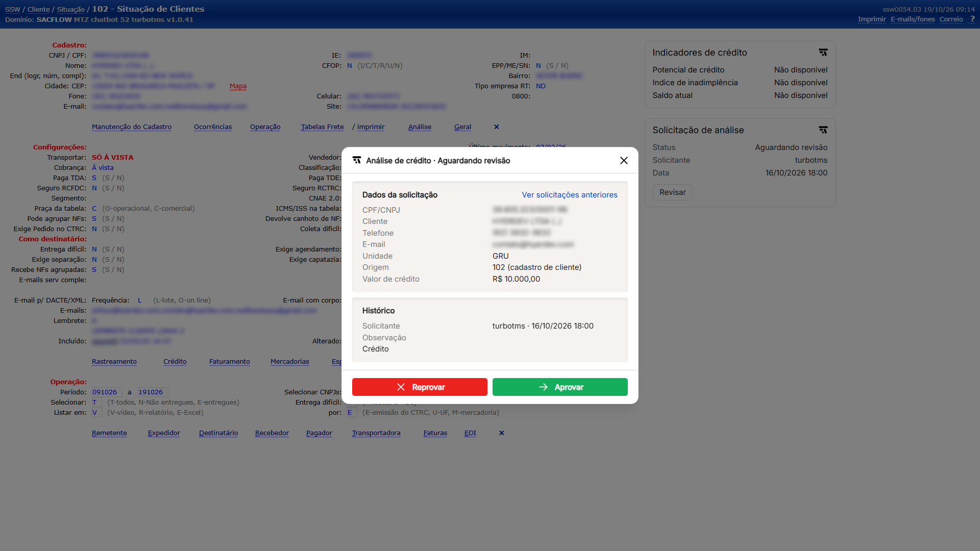
Task: Click the Listar em field
Action: [x=96, y=413]
